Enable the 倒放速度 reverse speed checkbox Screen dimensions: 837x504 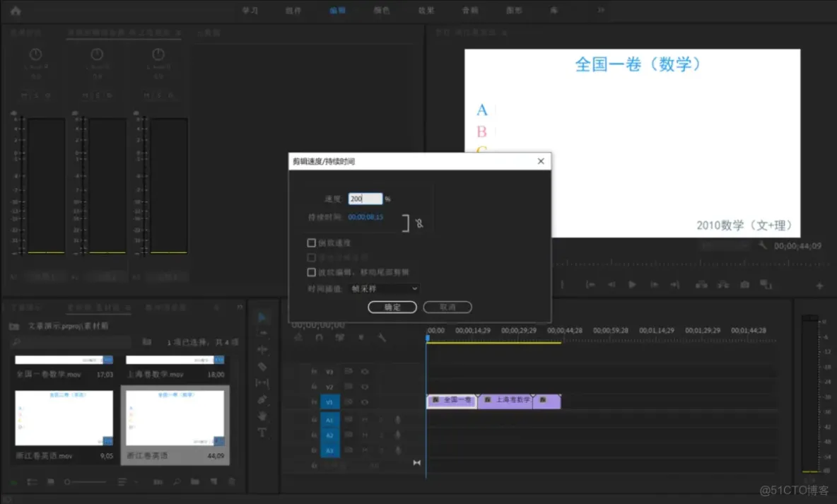[x=312, y=242]
